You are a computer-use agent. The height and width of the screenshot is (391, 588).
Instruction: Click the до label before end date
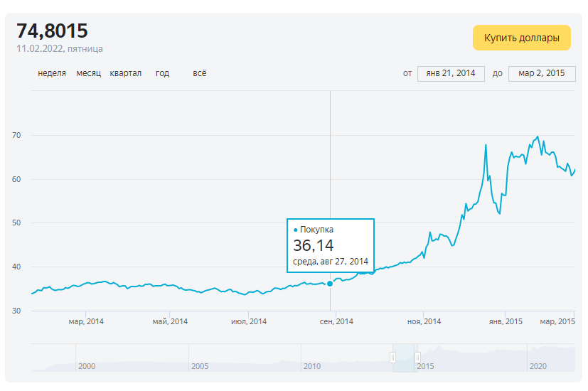coord(498,73)
